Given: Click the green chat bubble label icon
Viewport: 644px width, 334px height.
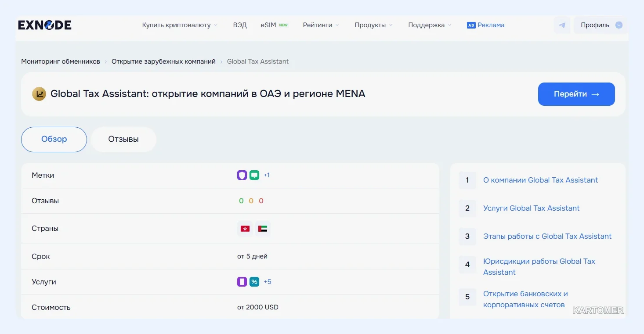Looking at the screenshot, I should 254,175.
